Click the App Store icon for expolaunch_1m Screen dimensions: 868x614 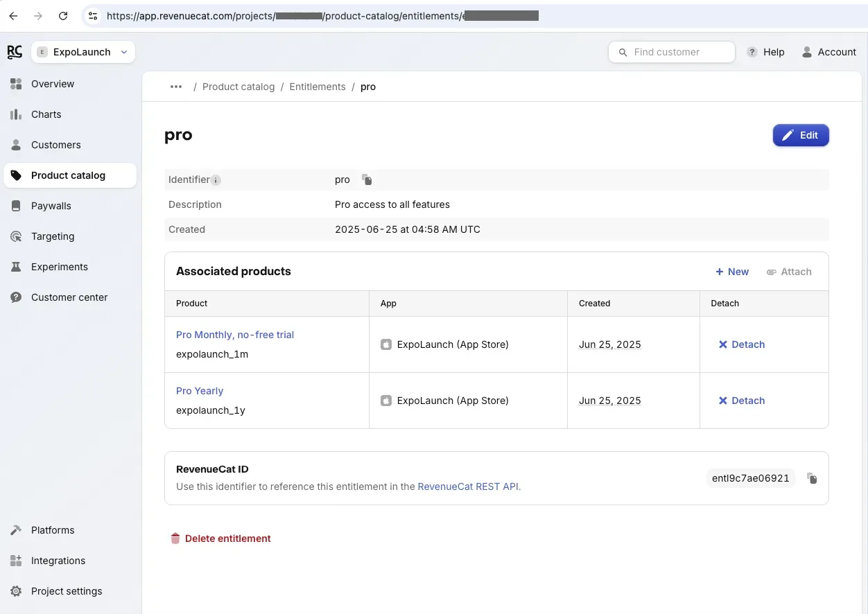pos(386,344)
